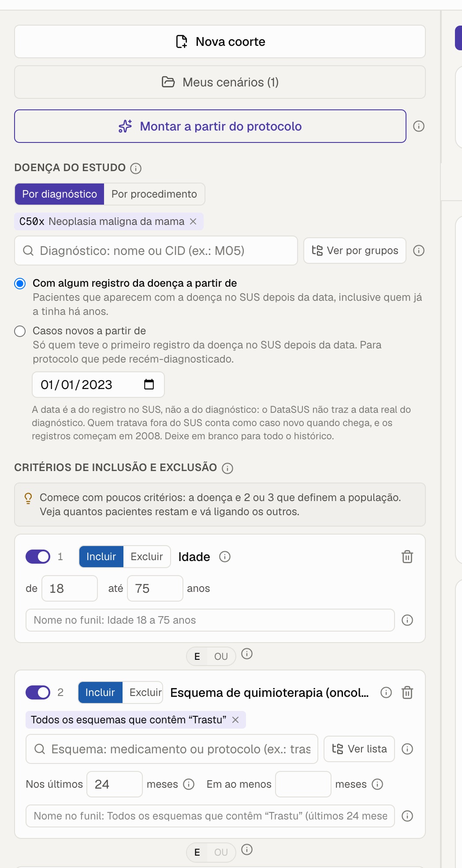This screenshot has width=462, height=868.
Task: Open info icon after Nos últimos meses
Action: coord(189,784)
